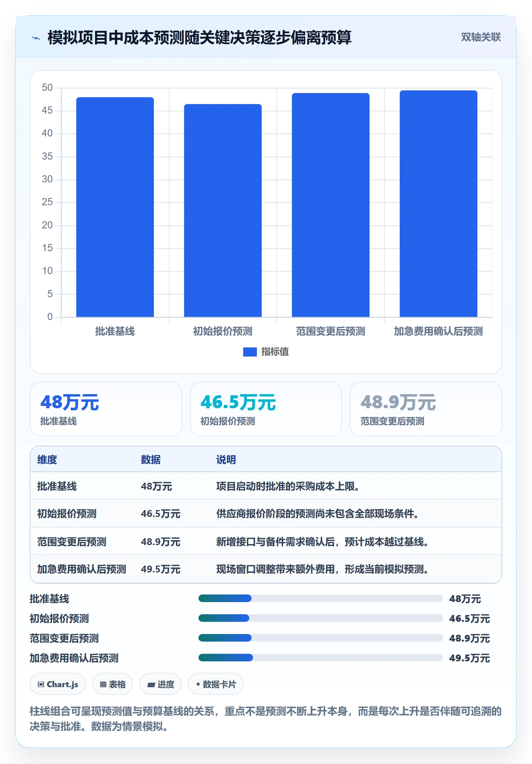This screenshot has height=764, width=532.
Task: Click the diamond icon in 数据卡片 chip
Action: (x=198, y=685)
